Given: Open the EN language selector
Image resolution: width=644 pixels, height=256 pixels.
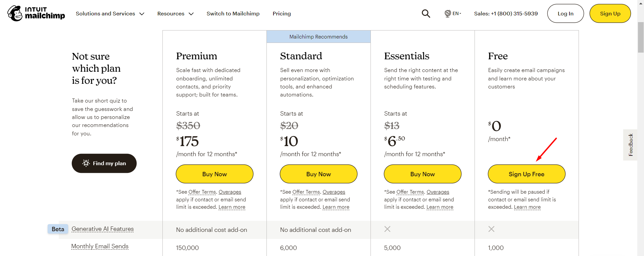Looking at the screenshot, I should click(457, 13).
